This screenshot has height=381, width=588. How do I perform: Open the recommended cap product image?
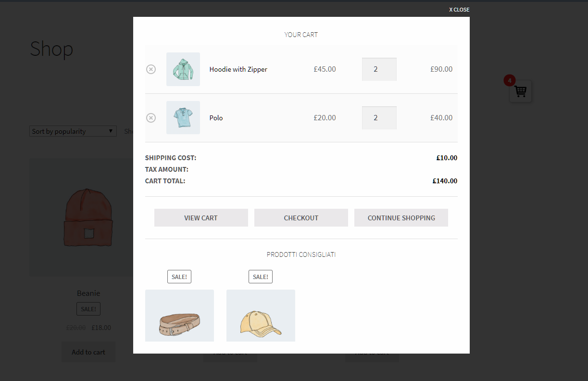261,316
